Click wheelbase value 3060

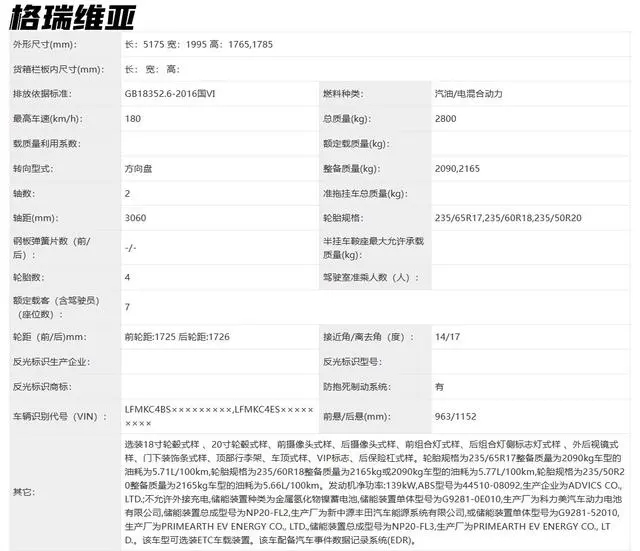pos(135,218)
